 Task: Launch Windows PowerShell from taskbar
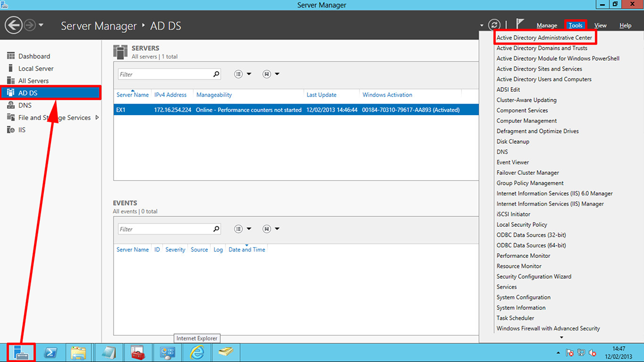pyautogui.click(x=50, y=353)
